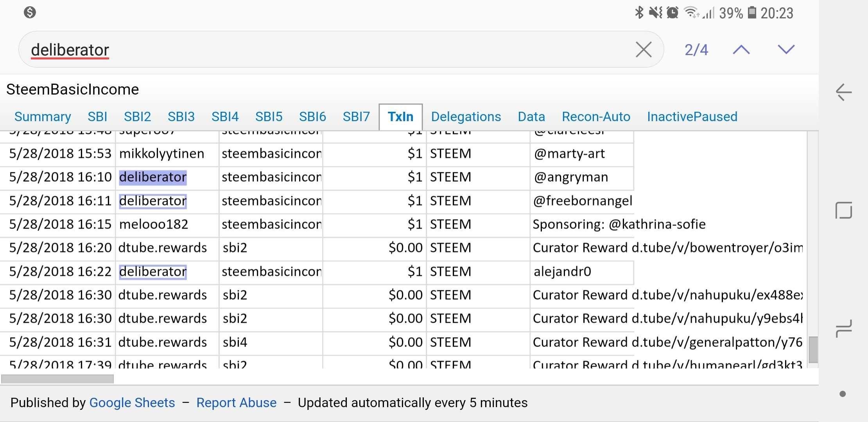The width and height of the screenshot is (868, 422).
Task: Click the 'Sponsoring: @kathrina-sofie' cell
Action: (619, 224)
